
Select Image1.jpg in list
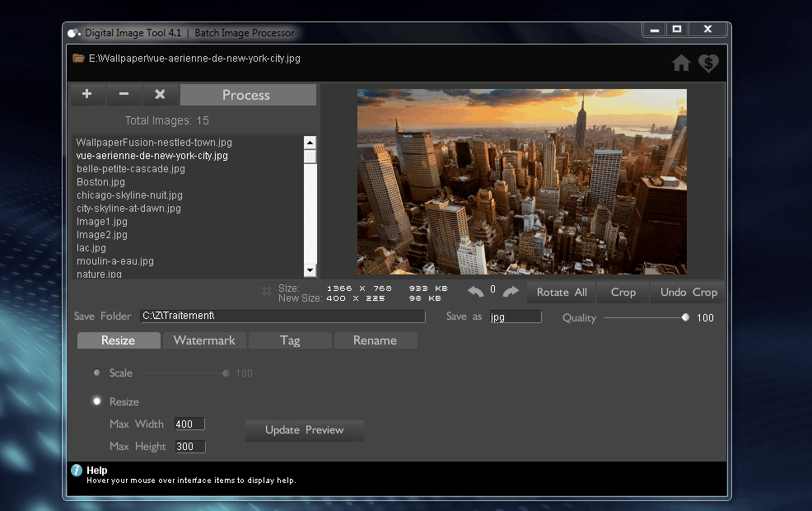[x=102, y=221]
